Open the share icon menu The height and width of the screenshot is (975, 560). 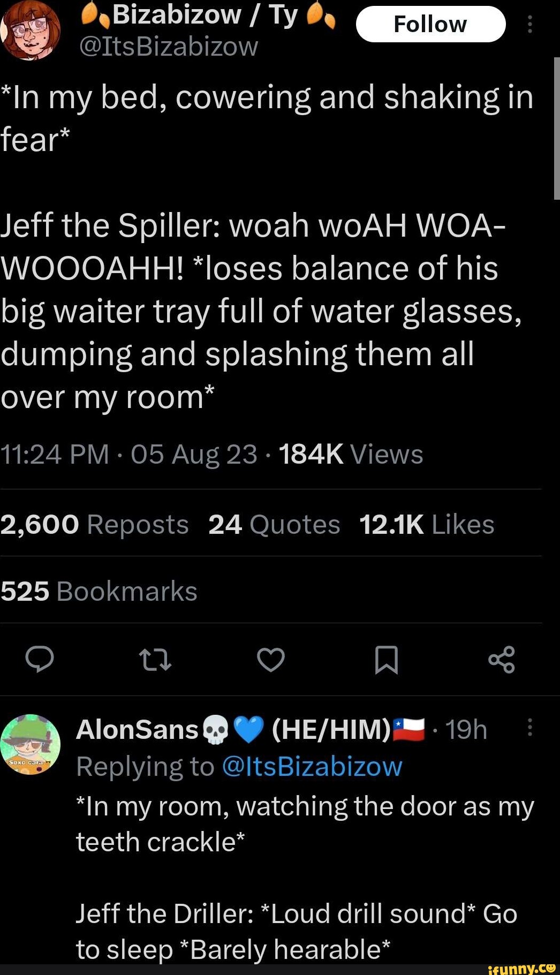pyautogui.click(x=502, y=660)
